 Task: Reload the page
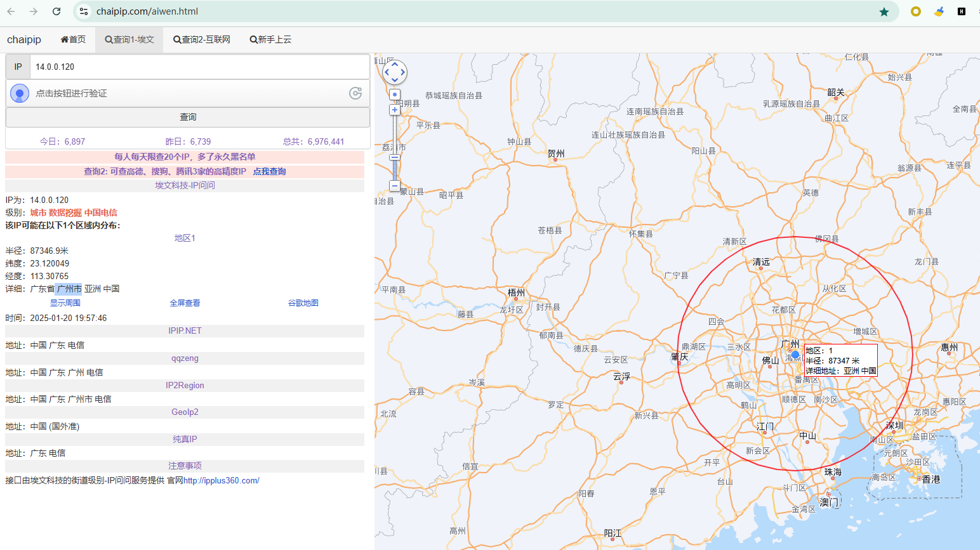click(x=56, y=11)
